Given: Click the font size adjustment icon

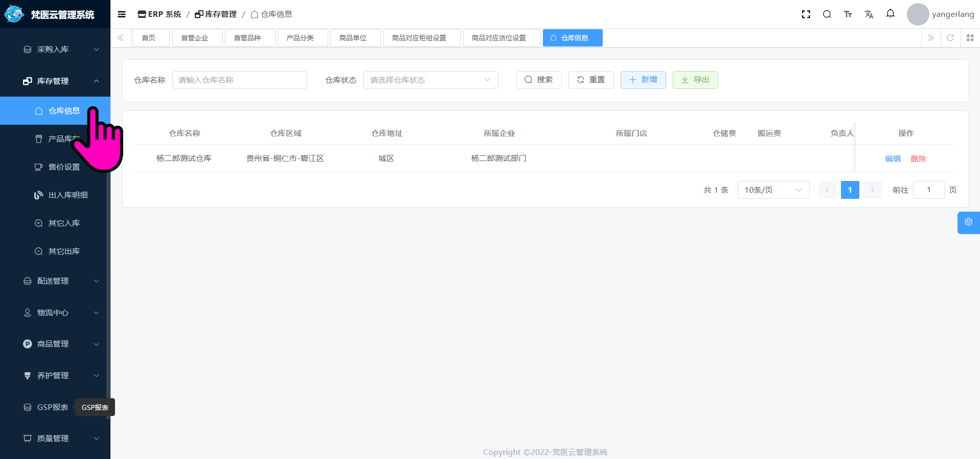Looking at the screenshot, I should click(x=848, y=14).
